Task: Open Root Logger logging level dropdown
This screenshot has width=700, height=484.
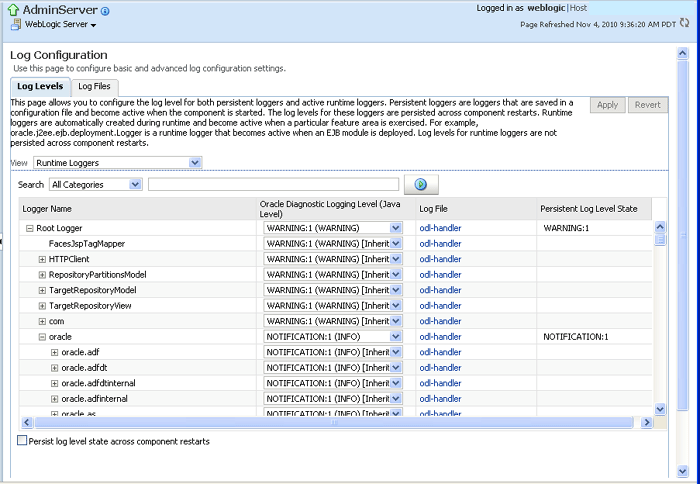Action: (x=333, y=228)
